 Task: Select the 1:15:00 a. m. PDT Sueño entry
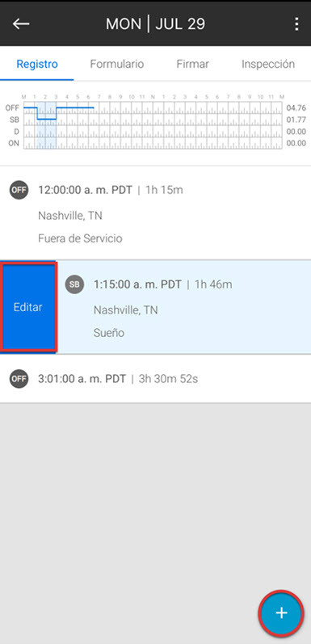pyautogui.click(x=184, y=307)
